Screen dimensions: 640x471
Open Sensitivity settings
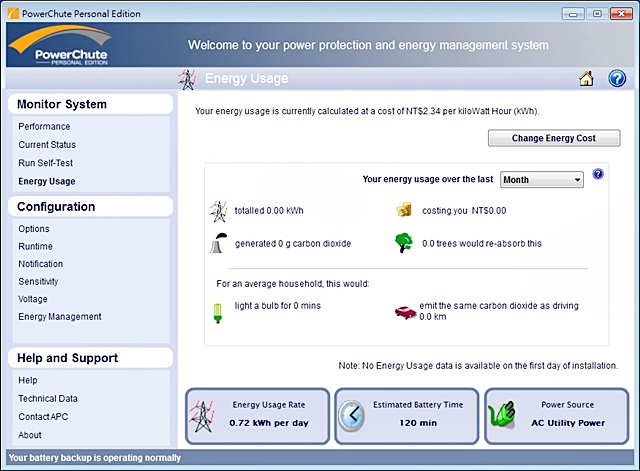point(38,282)
